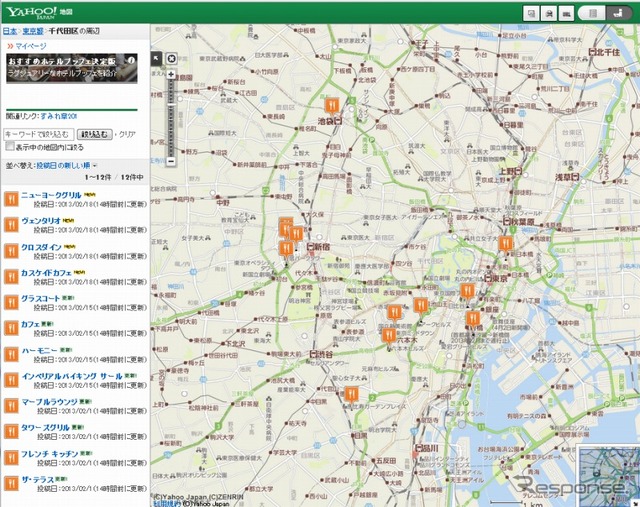Click the vertical zoom level slider track
This screenshot has width=640, height=507.
171,118
